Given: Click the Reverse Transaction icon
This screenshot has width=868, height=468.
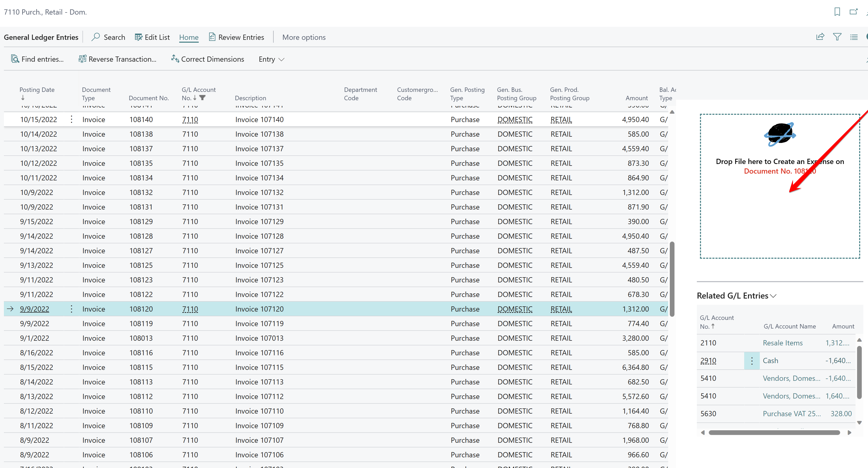Looking at the screenshot, I should [82, 59].
